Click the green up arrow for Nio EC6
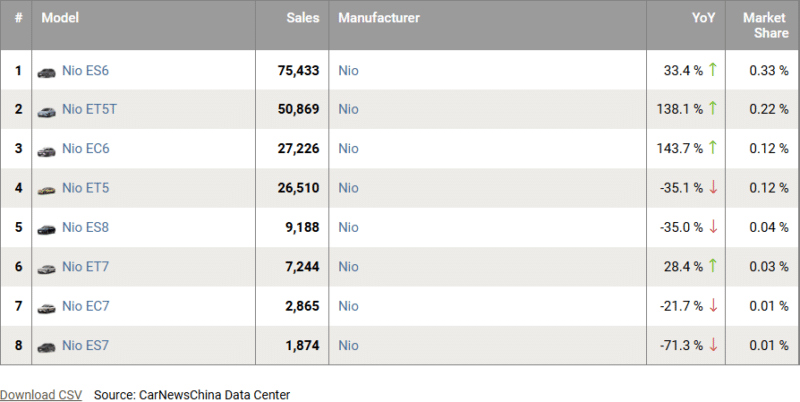Image resolution: width=800 pixels, height=402 pixels. (x=713, y=148)
